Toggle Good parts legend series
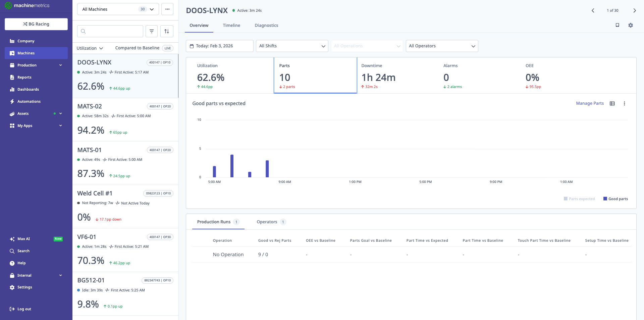 click(x=615, y=199)
